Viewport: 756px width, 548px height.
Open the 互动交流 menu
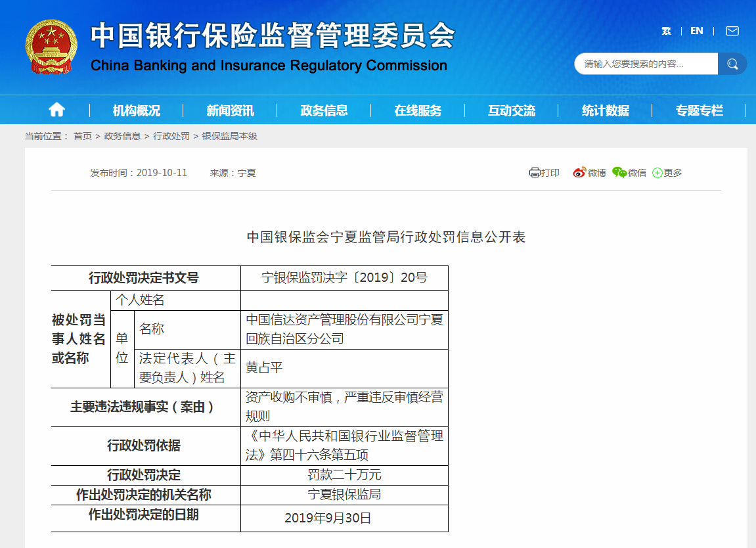point(512,110)
